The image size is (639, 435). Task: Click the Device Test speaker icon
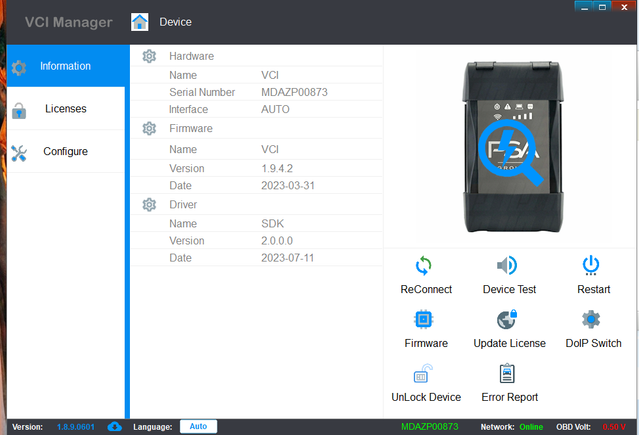(507, 265)
